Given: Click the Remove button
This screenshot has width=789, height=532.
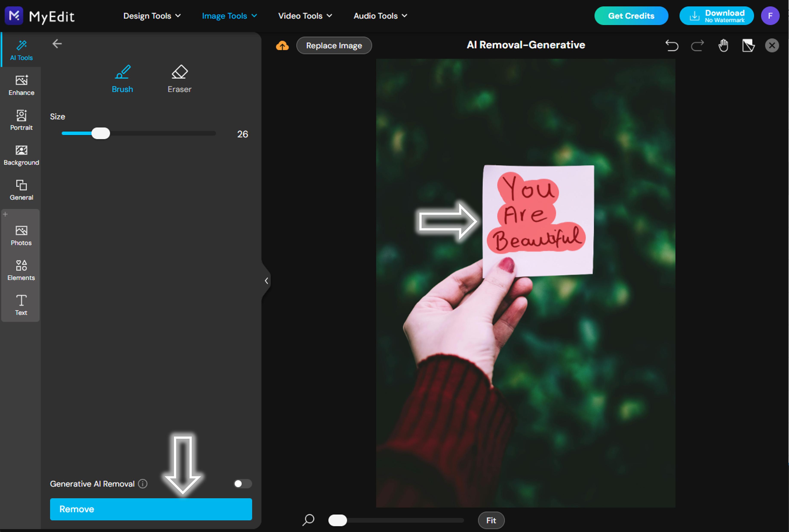Looking at the screenshot, I should click(151, 509).
